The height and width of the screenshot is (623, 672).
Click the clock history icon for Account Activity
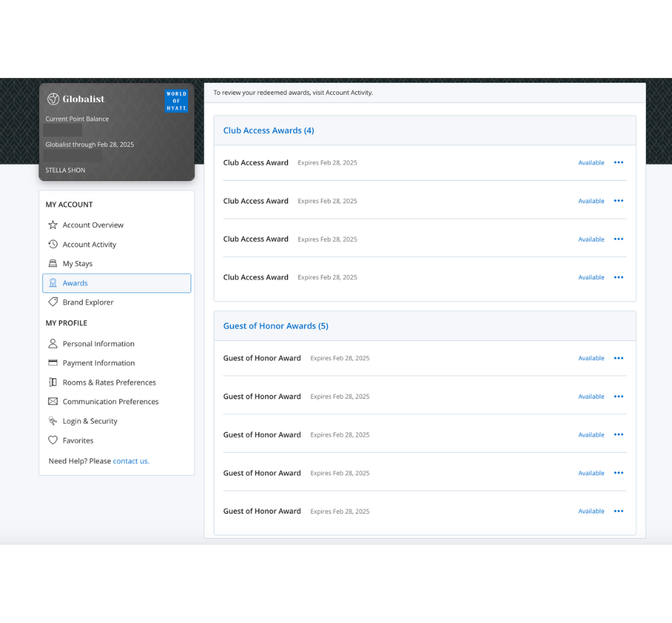[x=53, y=244]
